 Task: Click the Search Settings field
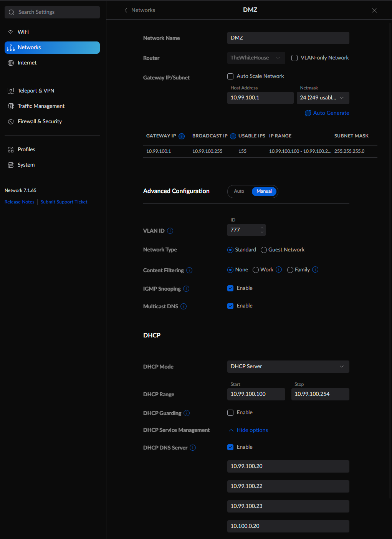pyautogui.click(x=52, y=12)
